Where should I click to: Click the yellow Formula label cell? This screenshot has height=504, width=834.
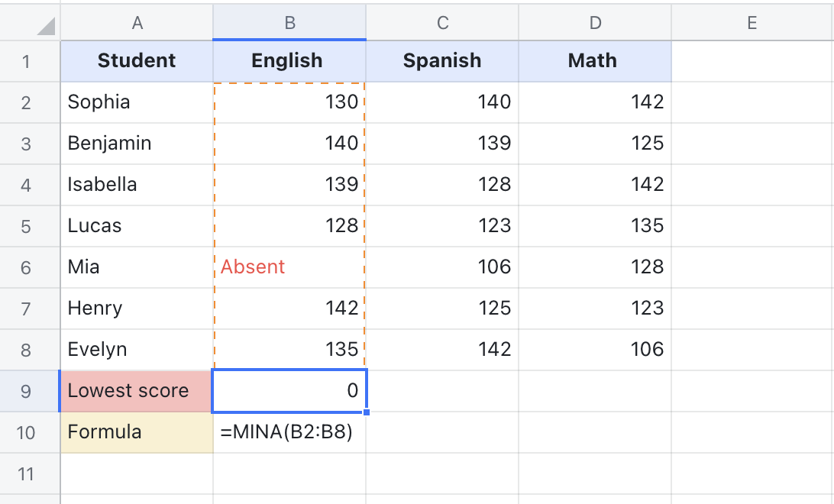(x=137, y=432)
